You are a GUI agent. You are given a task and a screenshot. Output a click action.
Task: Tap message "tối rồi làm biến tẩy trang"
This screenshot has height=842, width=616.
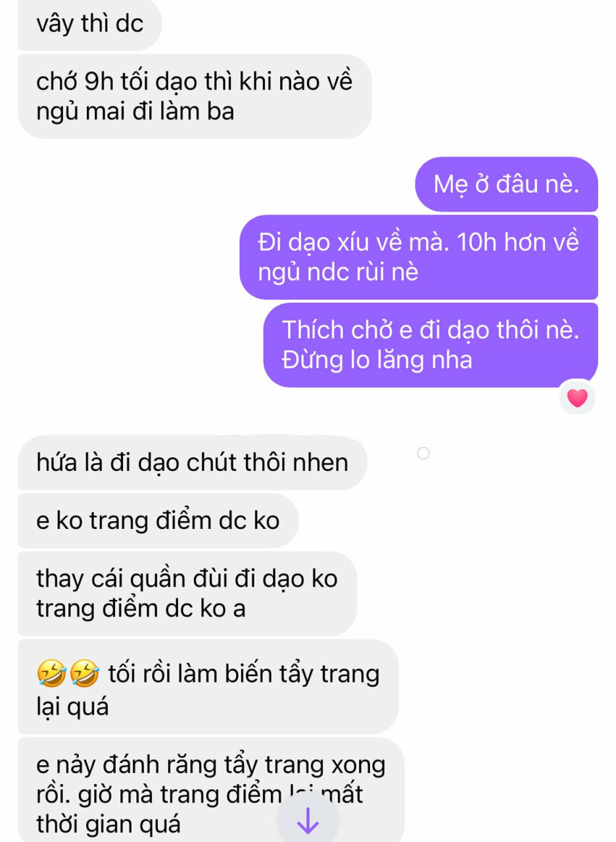point(208,687)
